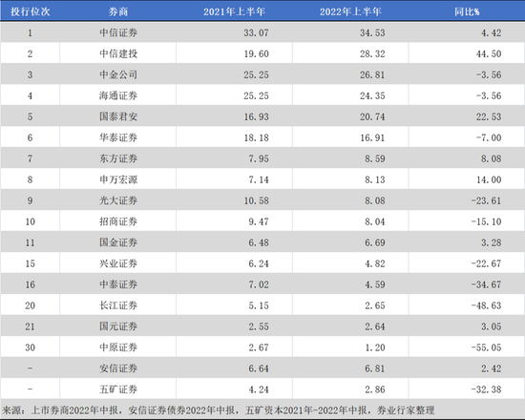Click the value 16.93 for 国泰君安
The width and height of the screenshot is (525, 420).
tap(256, 116)
